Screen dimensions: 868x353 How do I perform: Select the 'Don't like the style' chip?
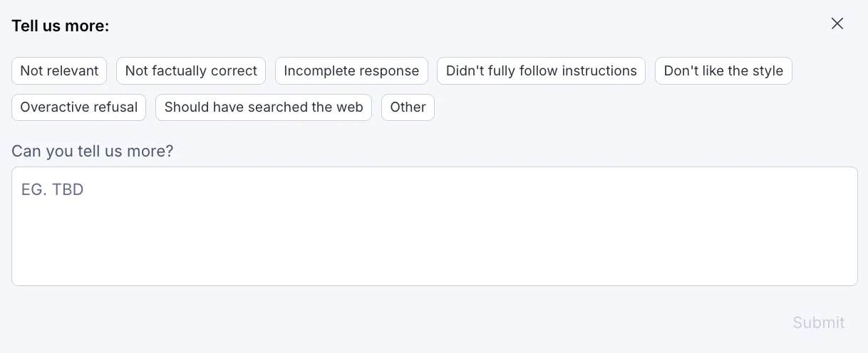[723, 71]
